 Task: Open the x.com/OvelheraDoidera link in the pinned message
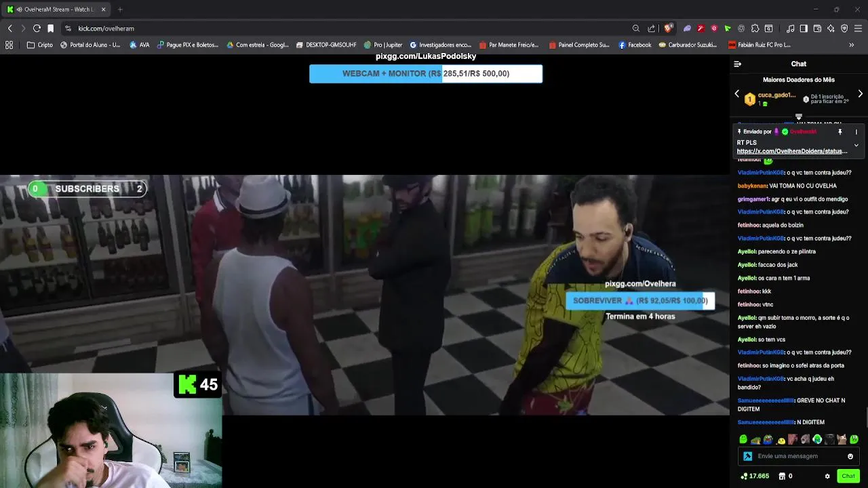pyautogui.click(x=792, y=151)
